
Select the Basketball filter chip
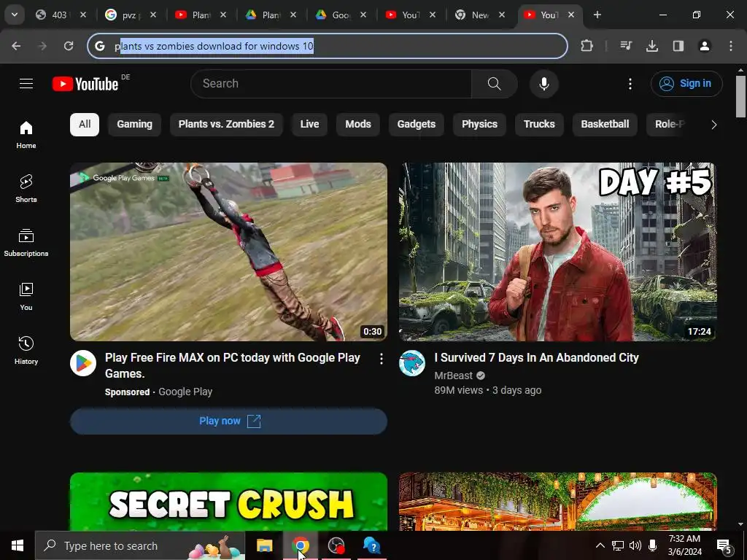click(605, 124)
